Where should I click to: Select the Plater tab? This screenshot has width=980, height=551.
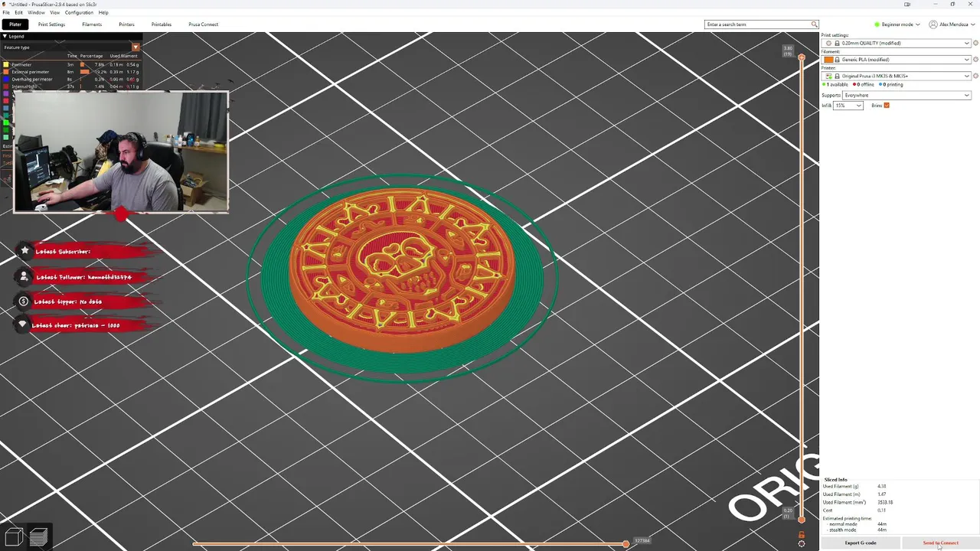(x=15, y=24)
